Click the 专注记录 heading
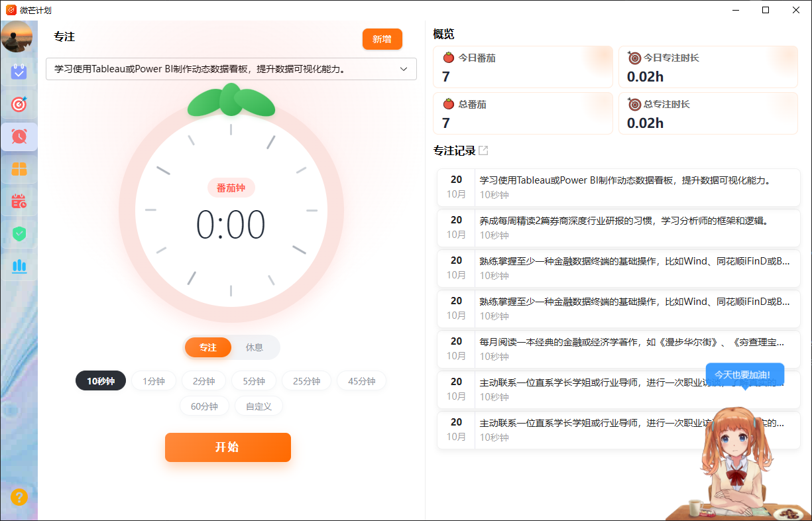 click(x=454, y=150)
